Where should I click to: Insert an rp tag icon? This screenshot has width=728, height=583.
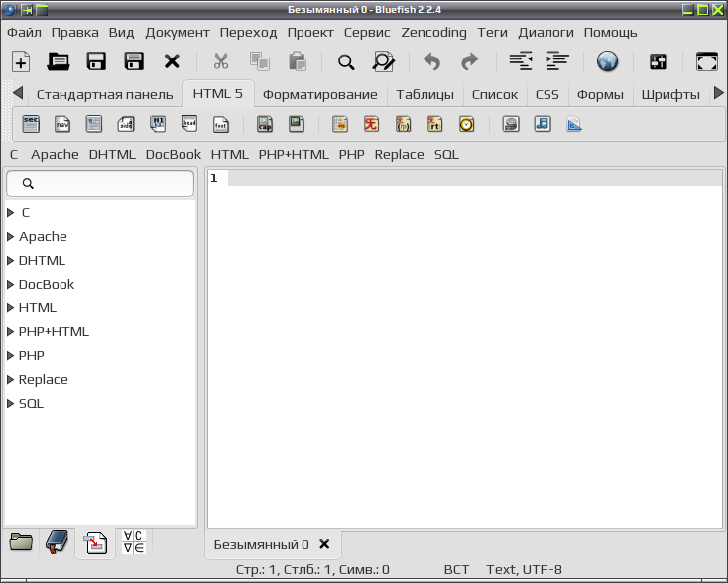point(403,124)
